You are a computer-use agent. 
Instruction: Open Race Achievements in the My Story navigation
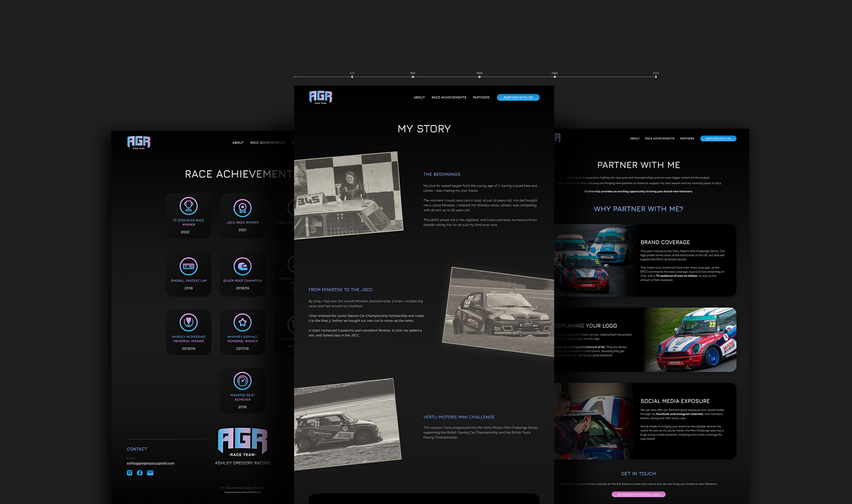[x=449, y=97]
